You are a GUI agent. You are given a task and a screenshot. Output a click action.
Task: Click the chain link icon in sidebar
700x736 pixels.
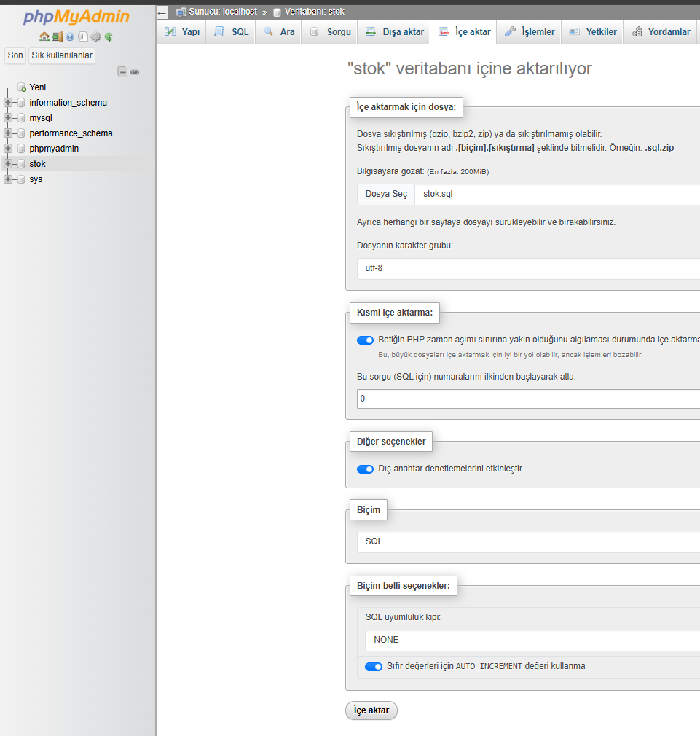[135, 72]
